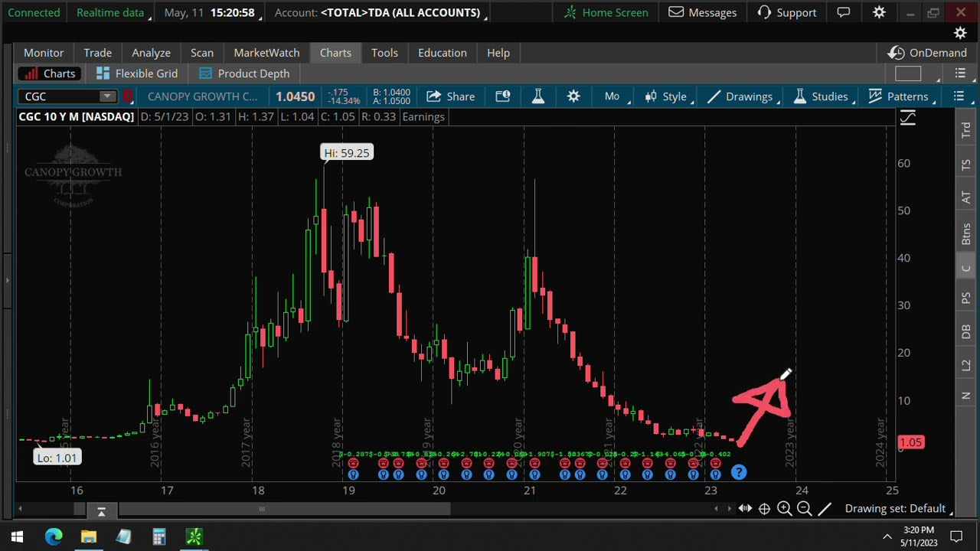Expand the Studies menu

825,96
